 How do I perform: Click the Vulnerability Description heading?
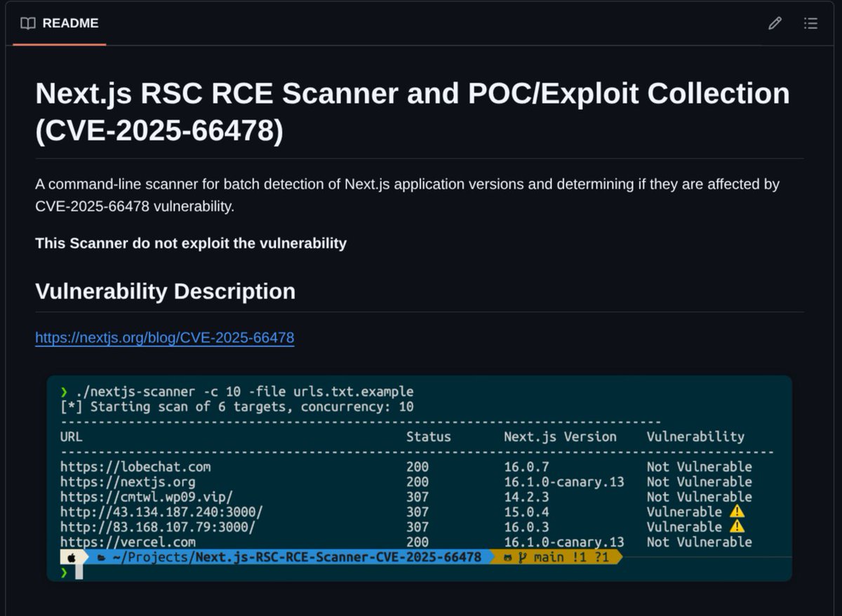pyautogui.click(x=166, y=291)
